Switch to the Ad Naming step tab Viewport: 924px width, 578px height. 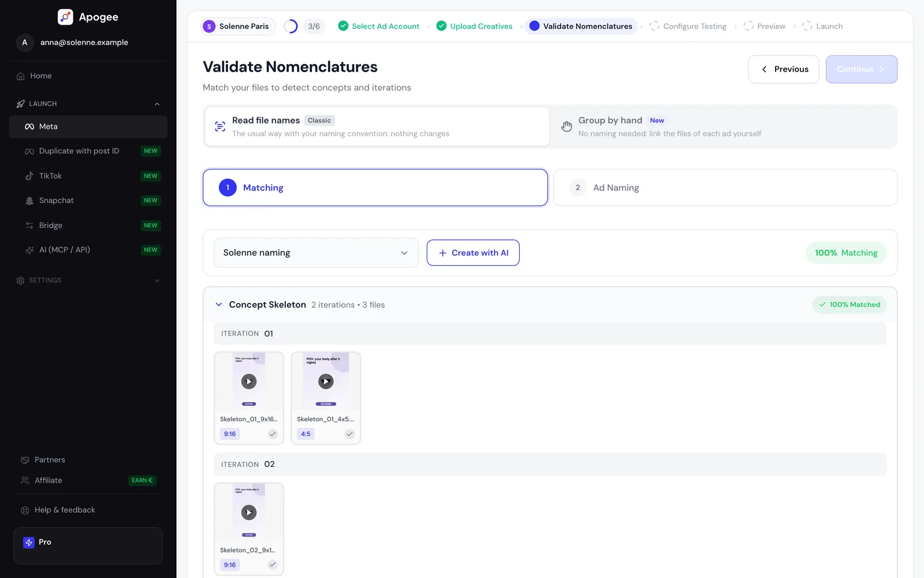725,187
